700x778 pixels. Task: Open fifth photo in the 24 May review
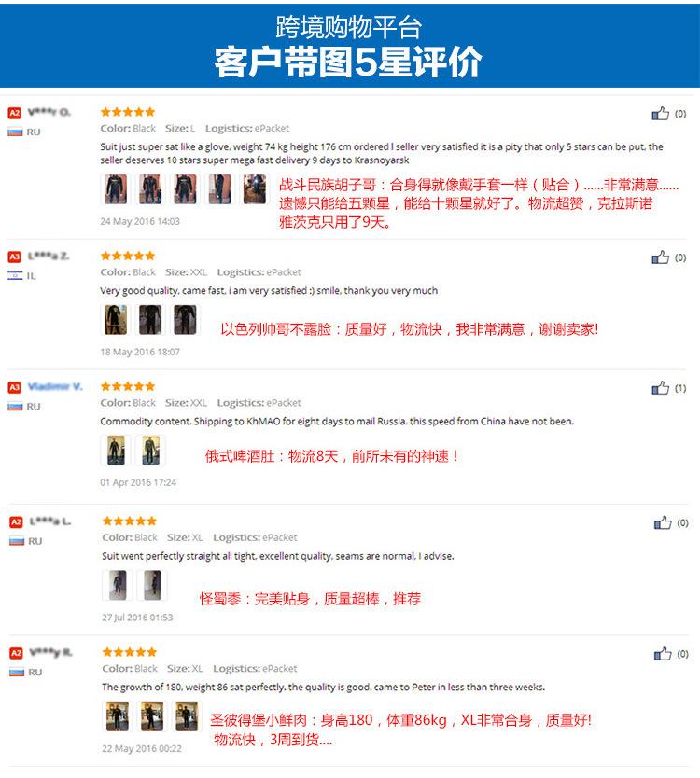click(254, 189)
